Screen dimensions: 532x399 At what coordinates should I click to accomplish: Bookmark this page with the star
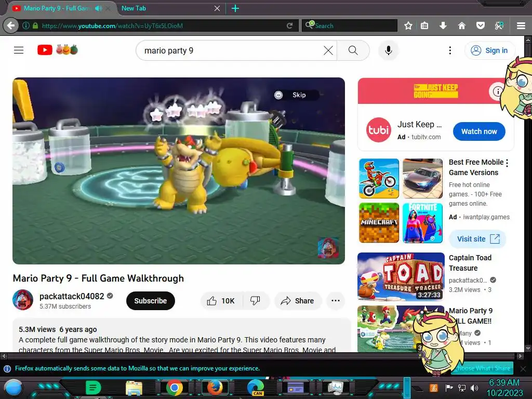coord(408,25)
